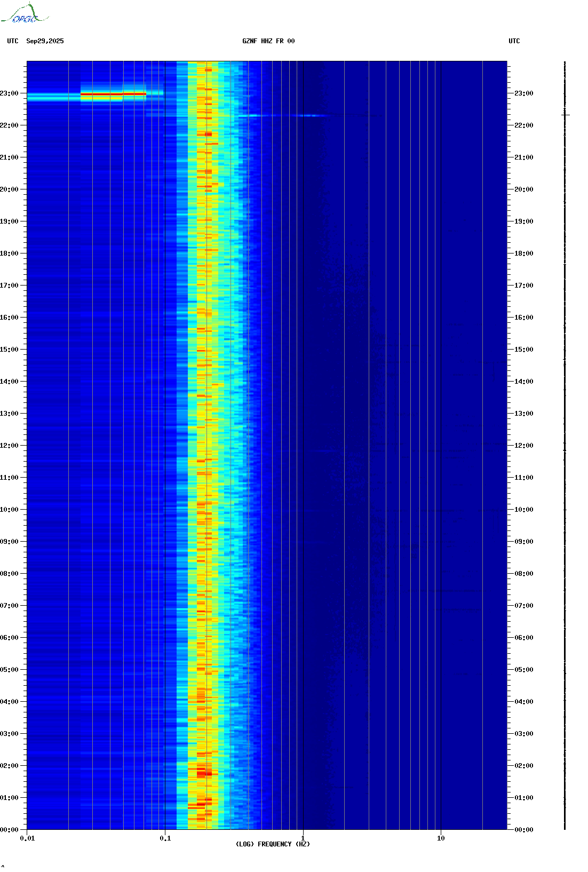Viewport: 588px width, 872px height.
Task: Click the left 12:00 time axis label
Action: 9,446
